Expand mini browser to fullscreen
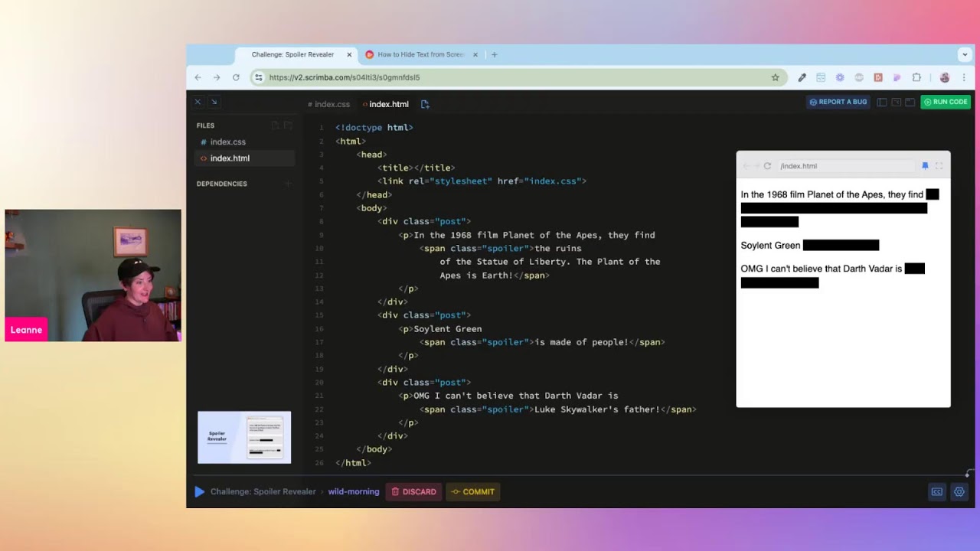Screen dimensions: 980x551 pos(939,166)
